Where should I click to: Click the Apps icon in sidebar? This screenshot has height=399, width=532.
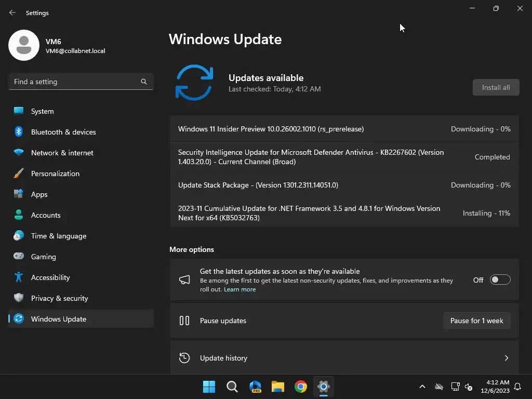(19, 194)
